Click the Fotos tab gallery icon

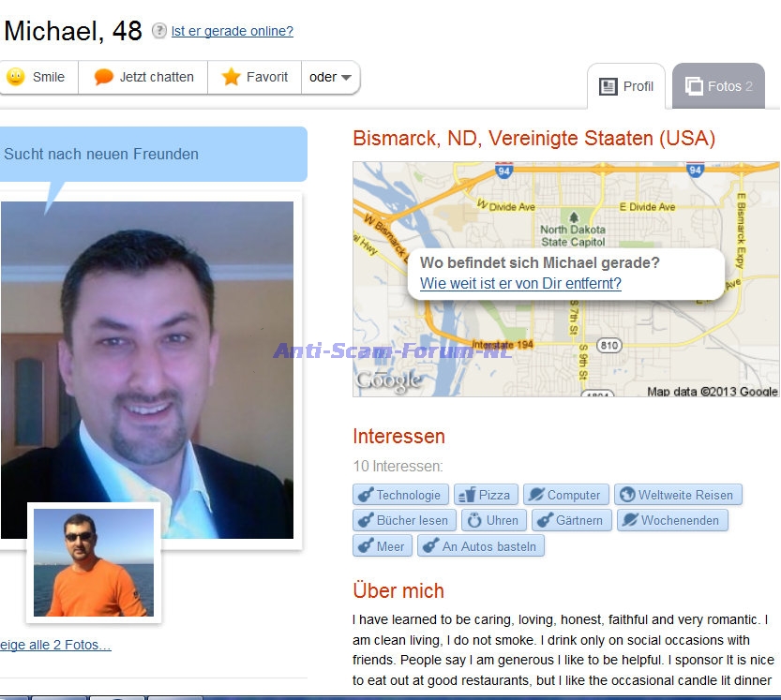694,86
